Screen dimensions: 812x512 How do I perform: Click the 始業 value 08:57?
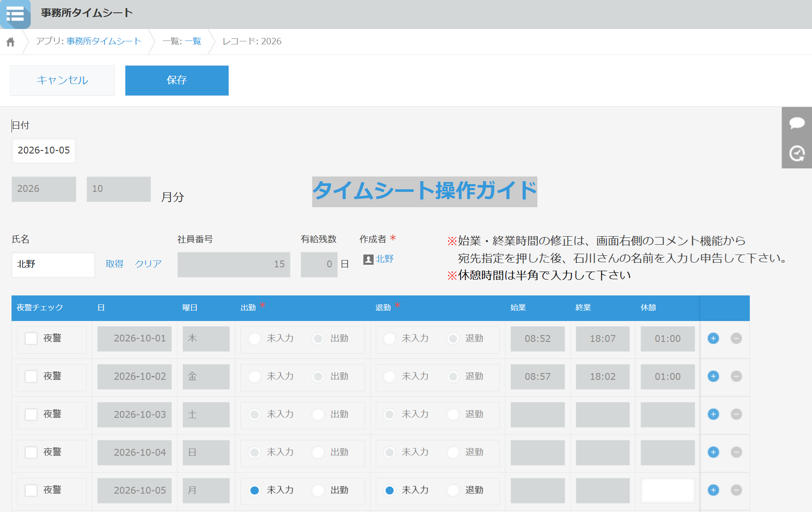pos(537,376)
